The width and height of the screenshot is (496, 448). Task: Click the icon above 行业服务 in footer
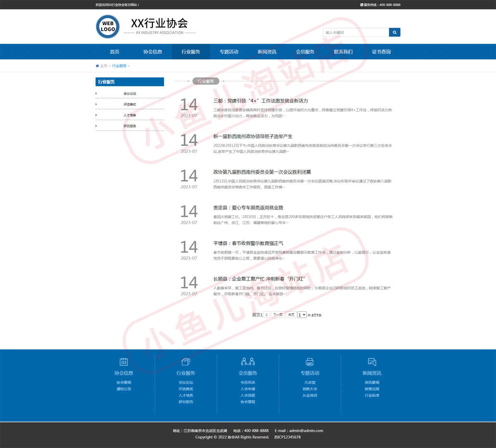tap(186, 362)
